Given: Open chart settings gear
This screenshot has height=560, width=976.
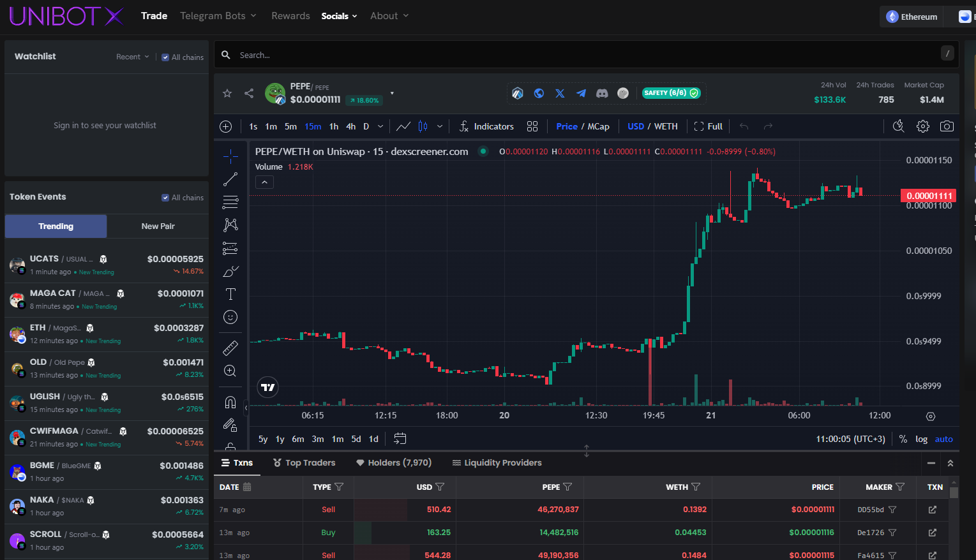Looking at the screenshot, I should click(923, 126).
